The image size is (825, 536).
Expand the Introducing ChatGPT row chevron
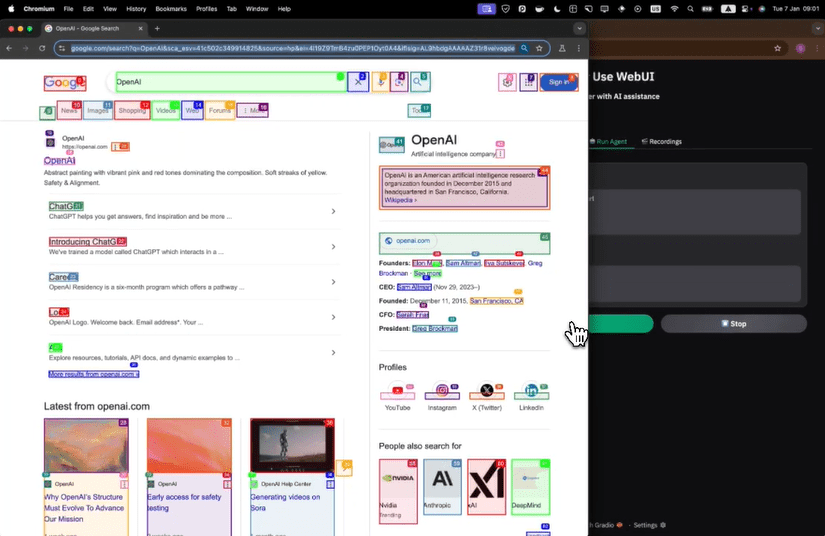pos(333,247)
